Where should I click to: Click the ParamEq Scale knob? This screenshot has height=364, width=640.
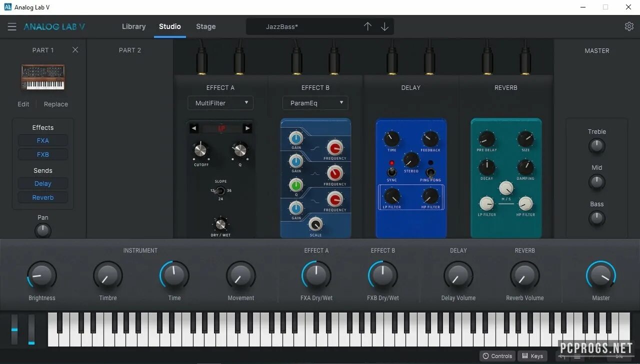coord(315,224)
